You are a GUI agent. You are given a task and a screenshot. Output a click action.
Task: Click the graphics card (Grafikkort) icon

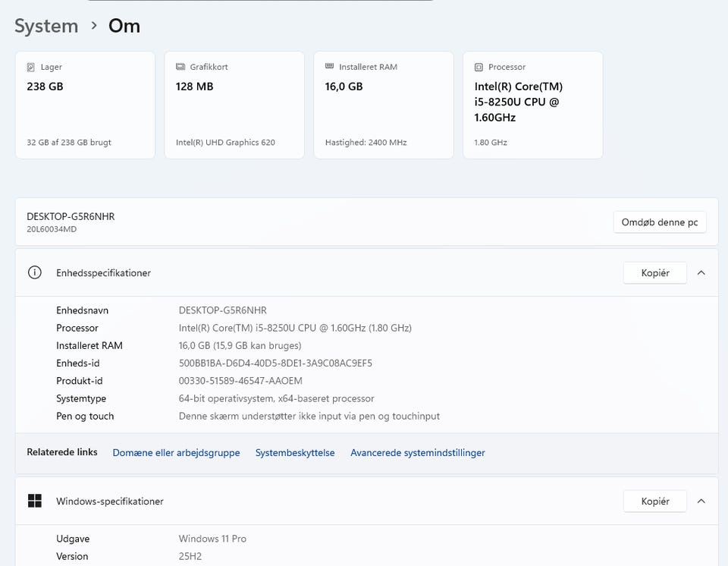pyautogui.click(x=180, y=67)
